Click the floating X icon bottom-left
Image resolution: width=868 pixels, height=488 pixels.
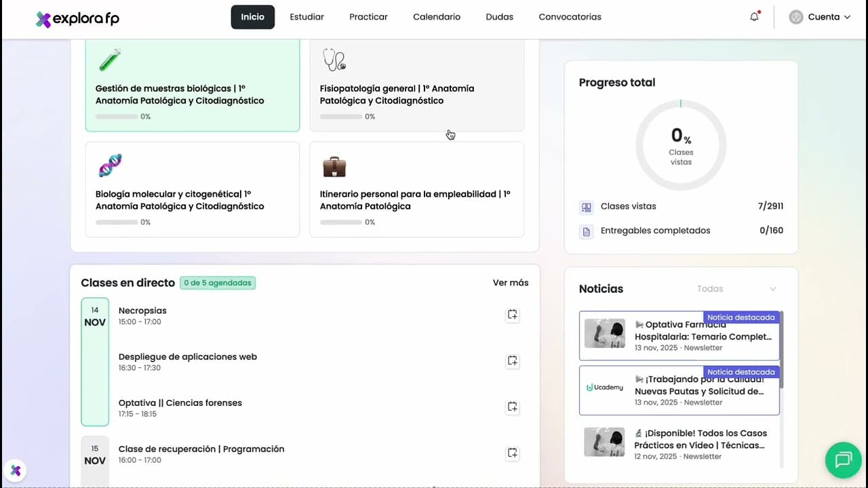coord(16,470)
